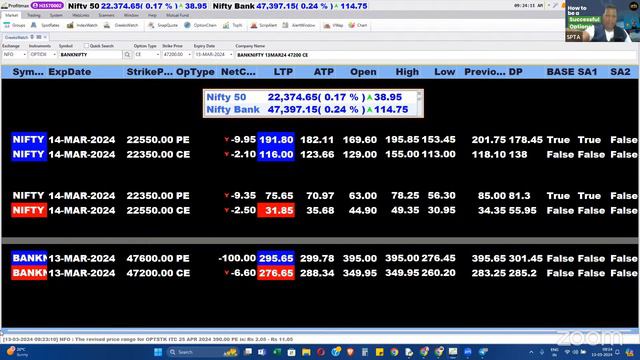Sort by the ATP column header
The width and height of the screenshot is (640, 360).
point(323,72)
